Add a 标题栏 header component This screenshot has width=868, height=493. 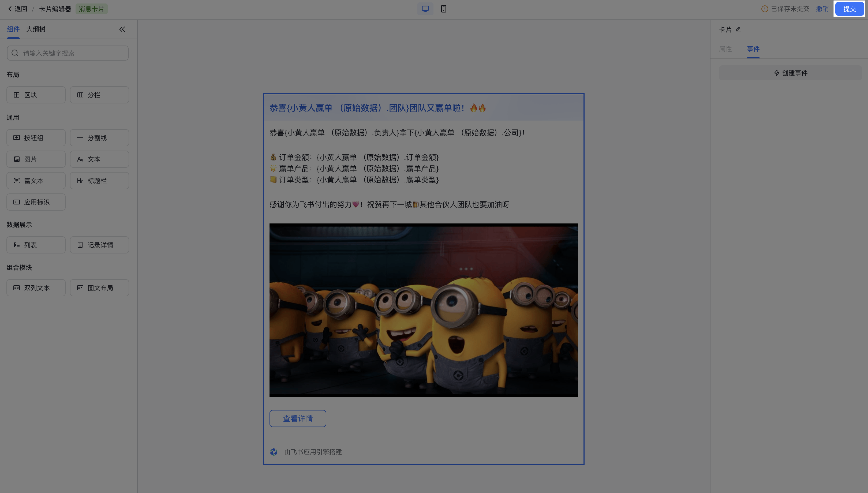(99, 181)
